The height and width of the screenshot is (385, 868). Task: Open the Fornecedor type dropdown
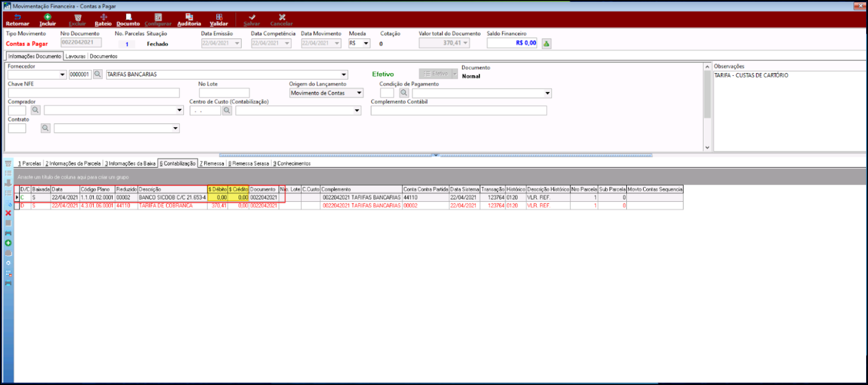pos(62,74)
